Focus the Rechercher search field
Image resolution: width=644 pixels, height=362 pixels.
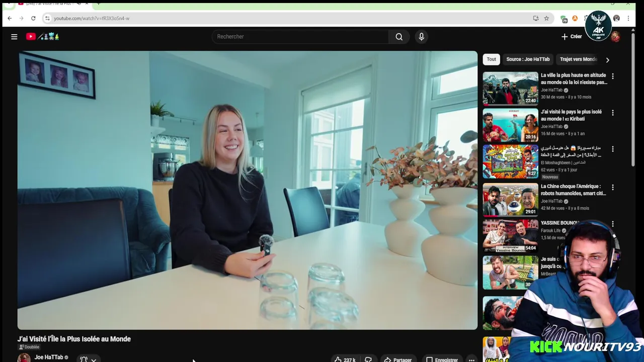(x=300, y=37)
